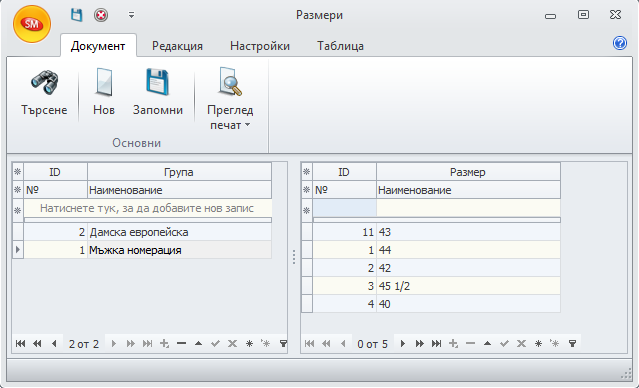The width and height of the screenshot is (639, 388).
Task: Click the red stop icon in title bar
Action: tap(101, 15)
